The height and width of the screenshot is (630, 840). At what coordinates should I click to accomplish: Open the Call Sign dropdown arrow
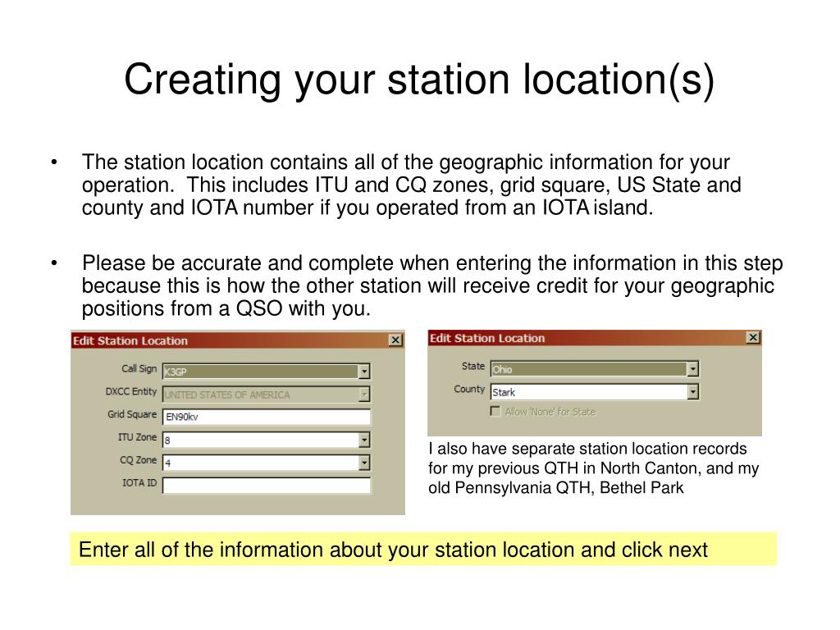(364, 372)
